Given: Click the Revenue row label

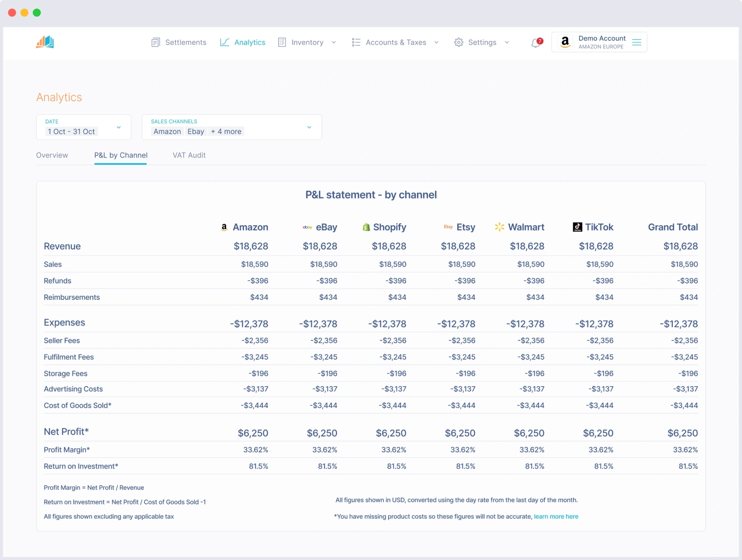Looking at the screenshot, I should tap(62, 246).
